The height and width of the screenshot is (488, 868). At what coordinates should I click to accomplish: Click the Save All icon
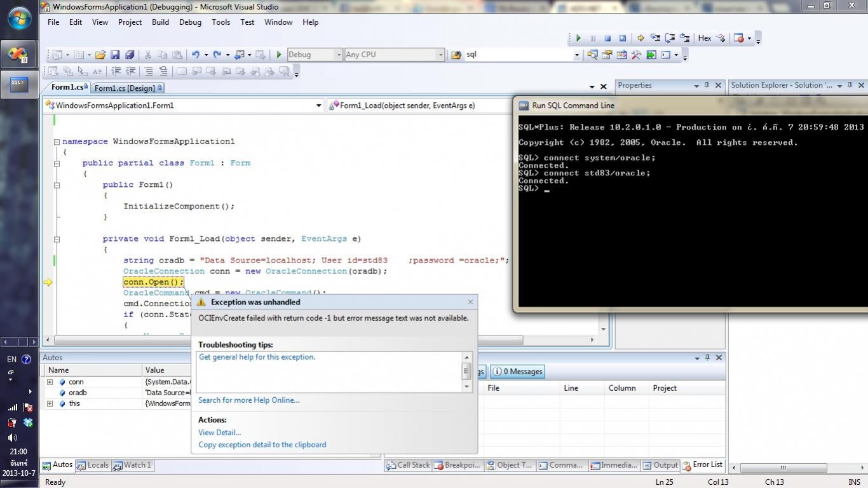[130, 55]
